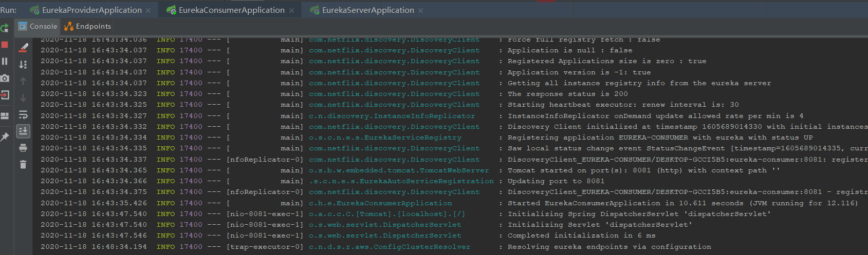This screenshot has width=868, height=255.
Task: Click the Run panel label
Action: pos(8,10)
